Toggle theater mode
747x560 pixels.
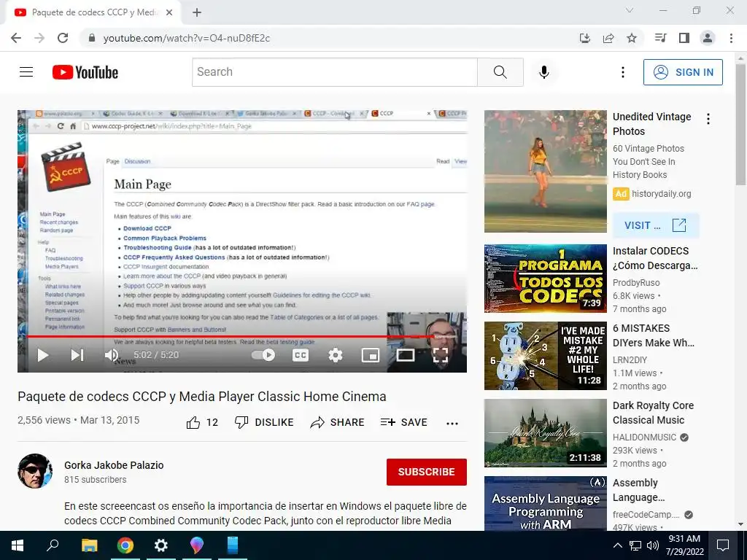pyautogui.click(x=406, y=355)
